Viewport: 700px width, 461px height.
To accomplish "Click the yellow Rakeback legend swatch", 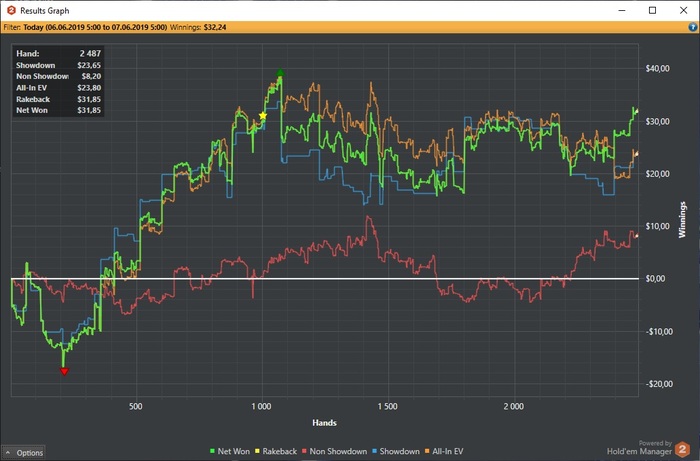I will click(x=258, y=451).
